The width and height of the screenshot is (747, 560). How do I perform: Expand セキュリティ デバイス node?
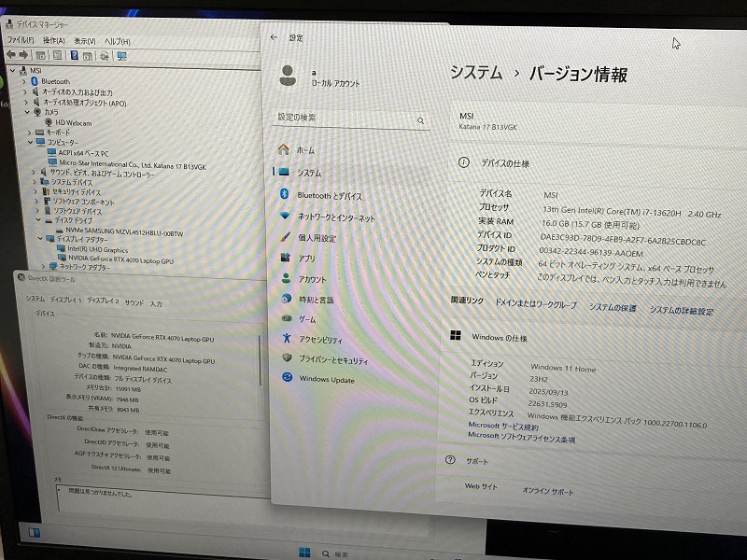(35, 191)
